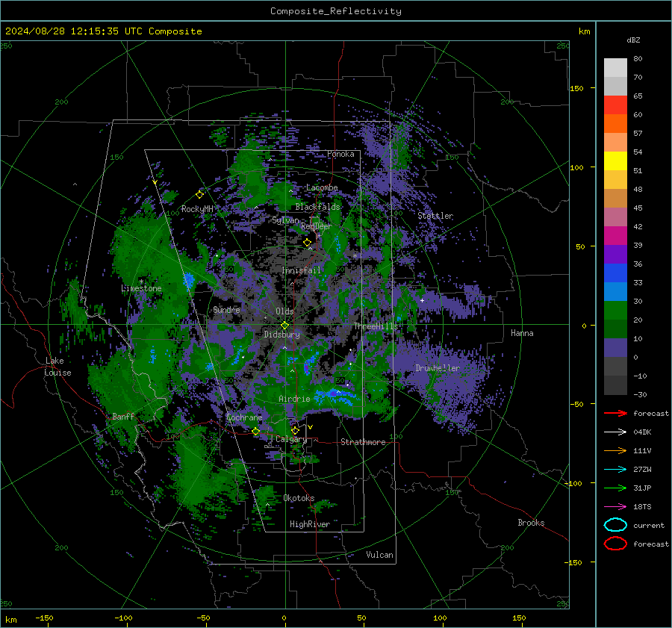The width and height of the screenshot is (672, 628).
Task: Click the yellow diamond marker above RockyMH
Action: pyautogui.click(x=199, y=195)
